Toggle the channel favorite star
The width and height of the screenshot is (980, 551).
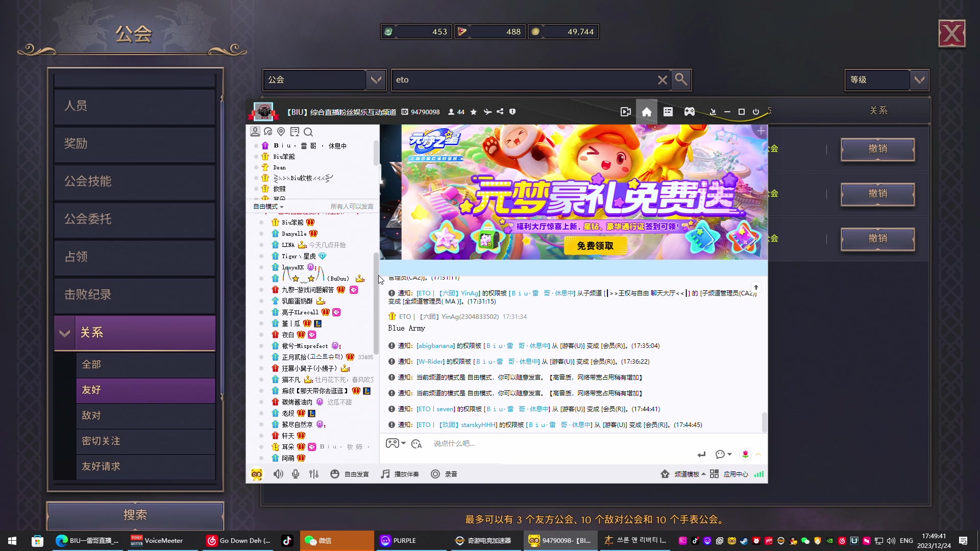click(x=474, y=112)
